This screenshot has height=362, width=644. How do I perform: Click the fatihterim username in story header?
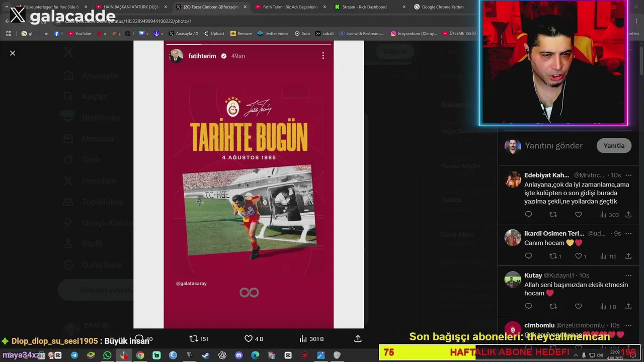tap(202, 56)
